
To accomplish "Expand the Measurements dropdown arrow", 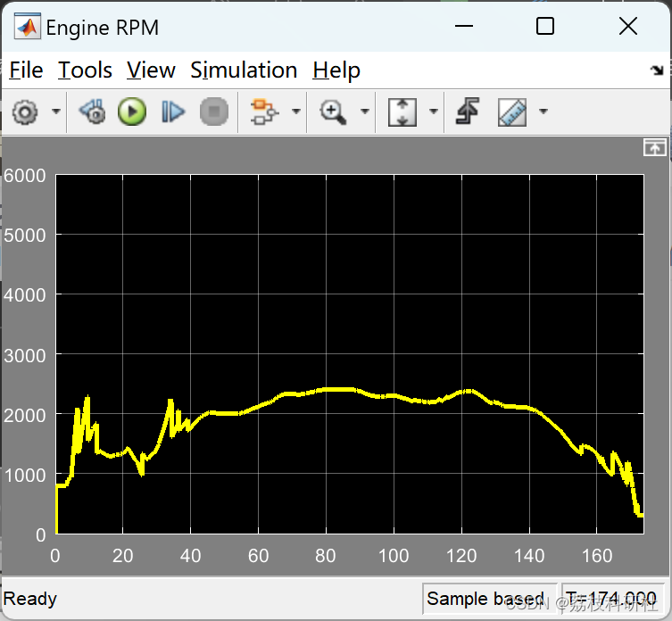I will pos(543,112).
